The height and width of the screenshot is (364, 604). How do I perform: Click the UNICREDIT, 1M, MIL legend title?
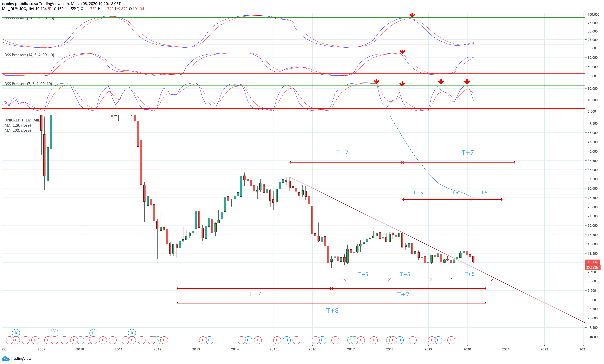pos(22,120)
